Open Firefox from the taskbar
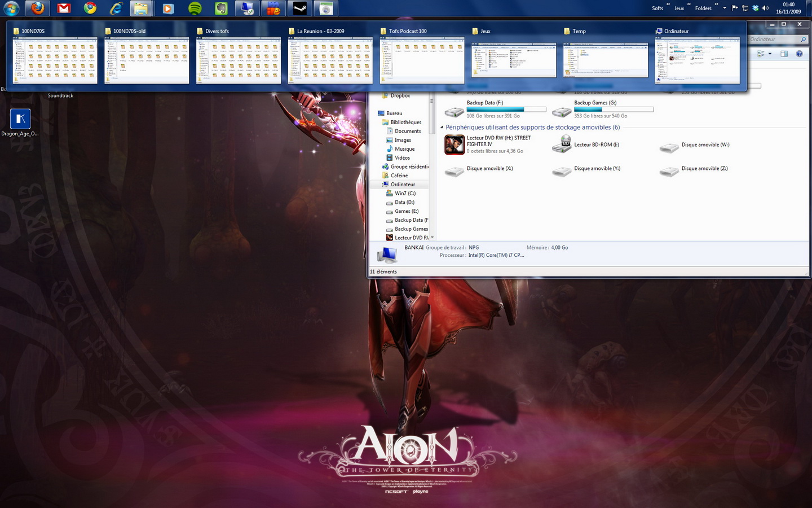 (x=37, y=8)
